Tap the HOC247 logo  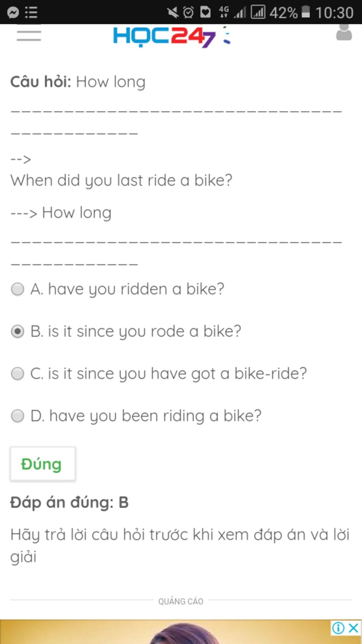pyautogui.click(x=171, y=36)
